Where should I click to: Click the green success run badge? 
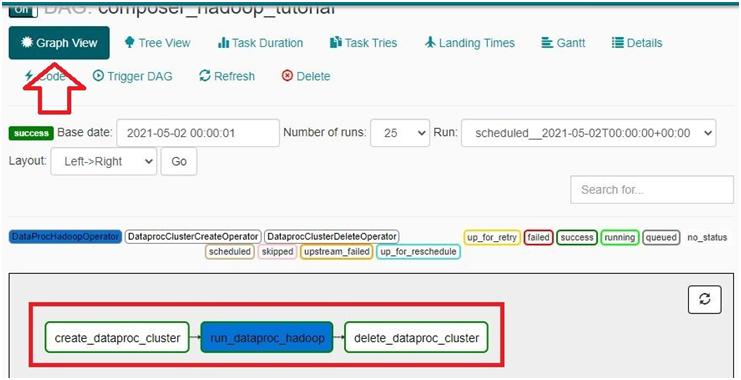pyautogui.click(x=31, y=133)
